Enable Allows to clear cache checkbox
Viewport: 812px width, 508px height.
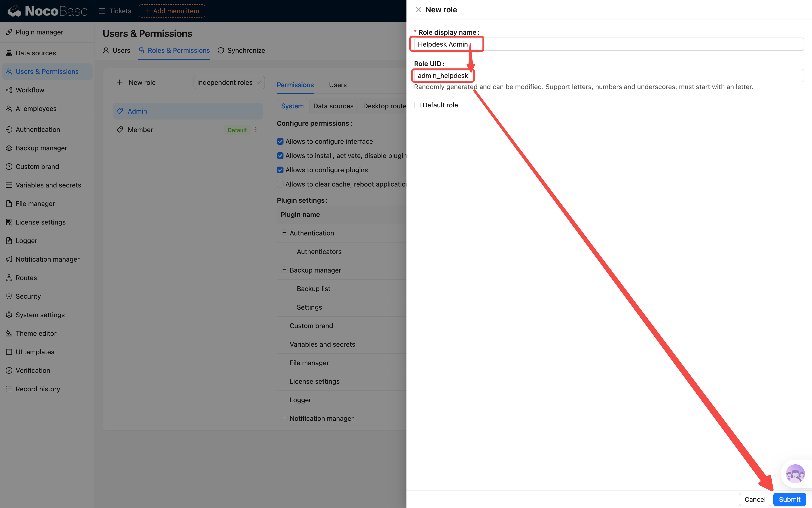click(280, 184)
